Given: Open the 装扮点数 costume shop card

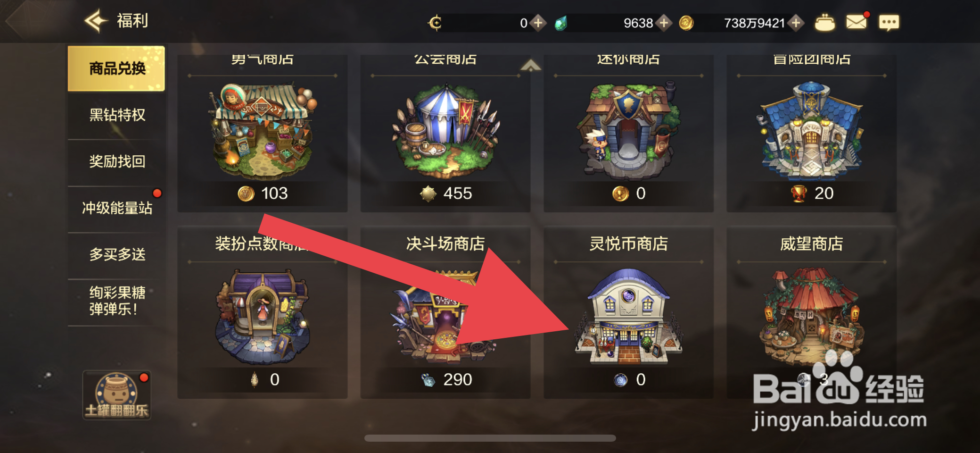Looking at the screenshot, I should 263,313.
